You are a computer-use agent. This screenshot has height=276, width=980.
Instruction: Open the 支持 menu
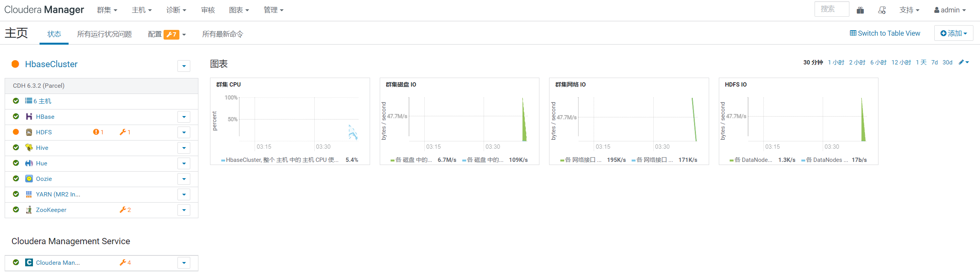909,10
